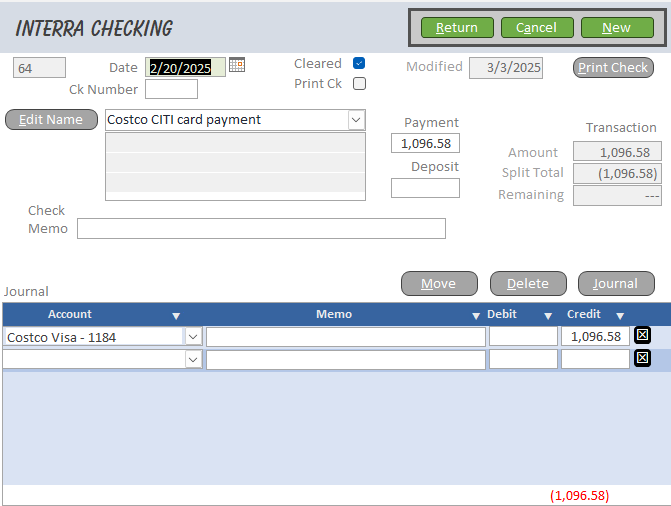
Task: Click the Payment field showing 1,096.58
Action: (425, 143)
